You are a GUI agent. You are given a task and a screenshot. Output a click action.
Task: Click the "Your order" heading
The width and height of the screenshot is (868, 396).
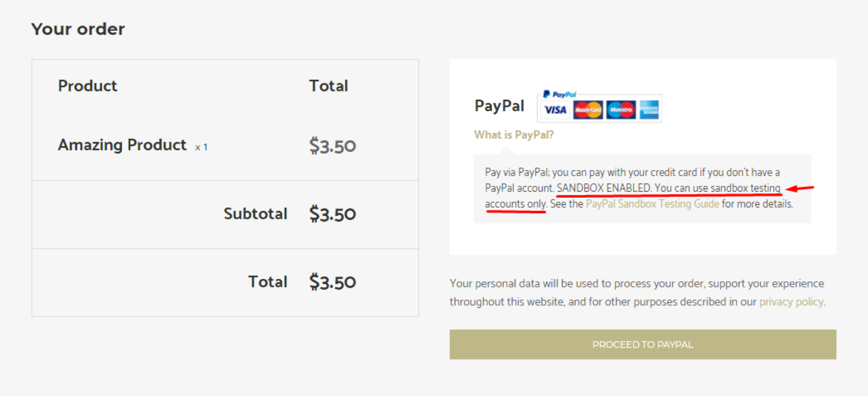tap(78, 29)
